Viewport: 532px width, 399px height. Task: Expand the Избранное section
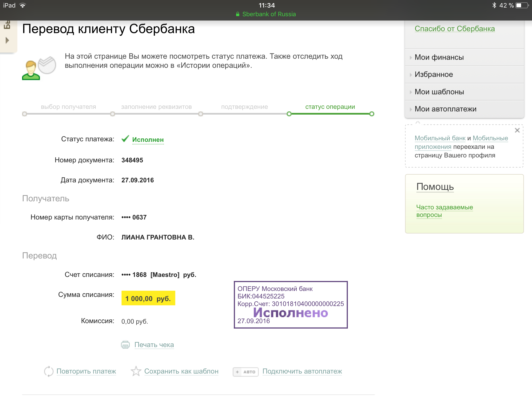[434, 75]
